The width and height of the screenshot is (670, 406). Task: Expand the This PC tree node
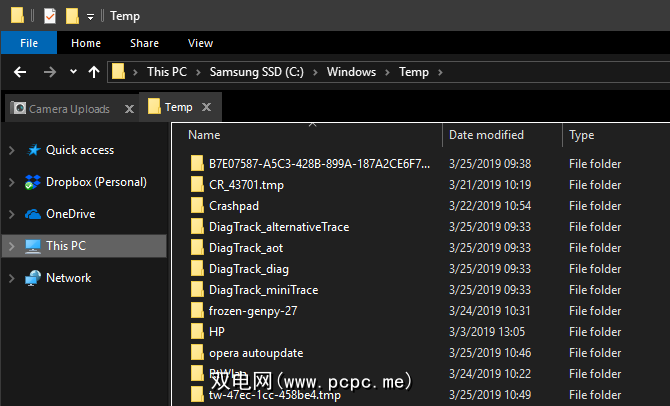tap(12, 246)
